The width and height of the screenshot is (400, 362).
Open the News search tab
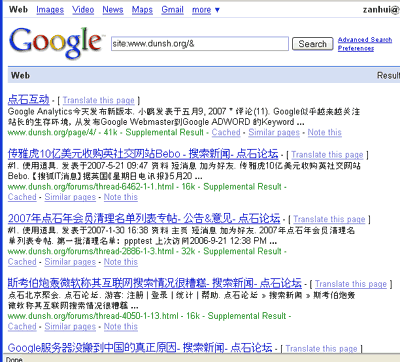113,10
